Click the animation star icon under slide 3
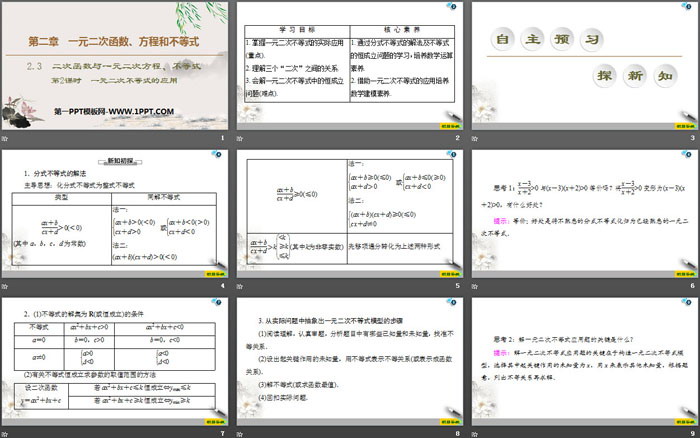The image size is (700, 438). click(475, 138)
